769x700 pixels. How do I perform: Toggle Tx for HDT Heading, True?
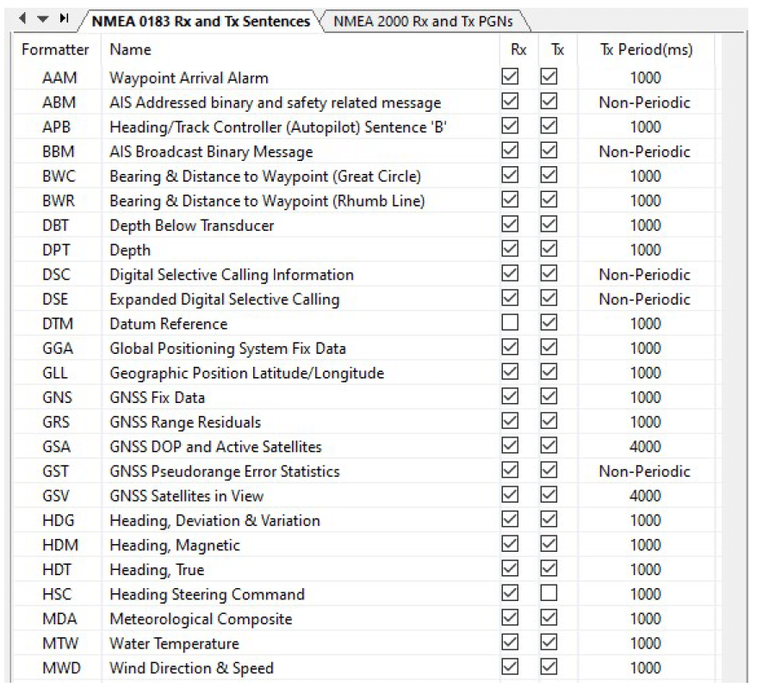549,568
